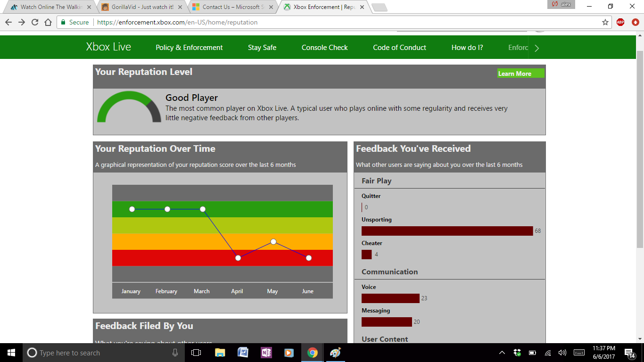This screenshot has width=644, height=362.
Task: Click the Unsporting feedback bar
Action: pos(447,231)
